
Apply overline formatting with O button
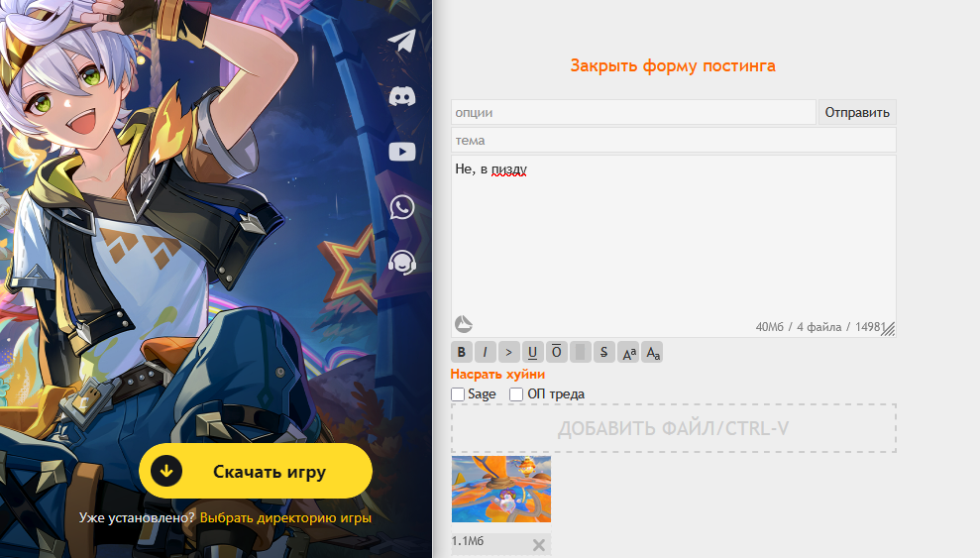coord(556,353)
